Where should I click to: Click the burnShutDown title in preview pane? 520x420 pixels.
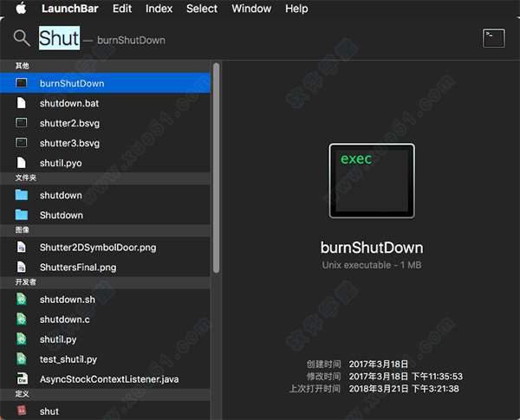click(x=372, y=248)
